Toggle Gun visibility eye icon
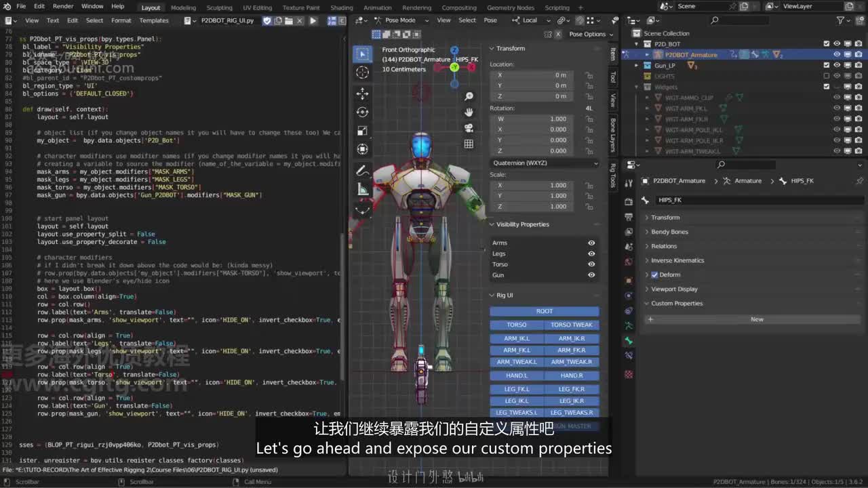The image size is (868, 488). [591, 275]
